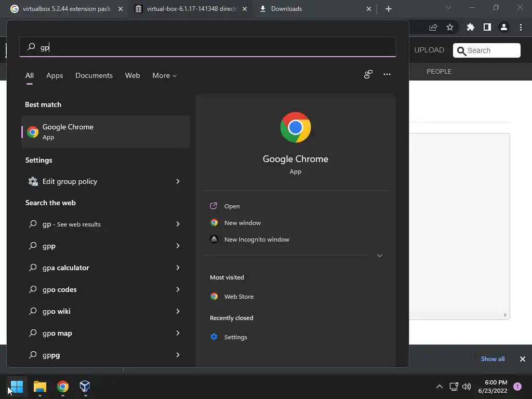Open the Windows Start button
This screenshot has height=399, width=532.
[17, 386]
